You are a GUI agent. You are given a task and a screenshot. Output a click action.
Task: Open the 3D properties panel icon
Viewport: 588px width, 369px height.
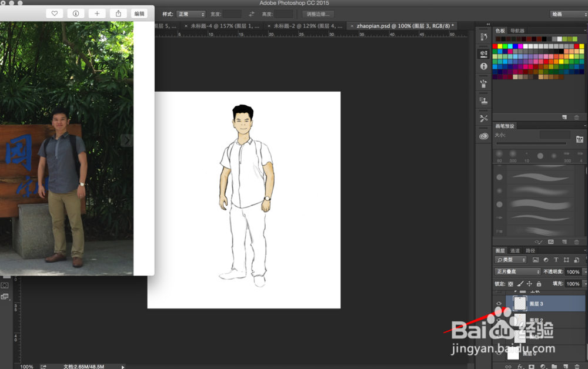[x=484, y=53]
